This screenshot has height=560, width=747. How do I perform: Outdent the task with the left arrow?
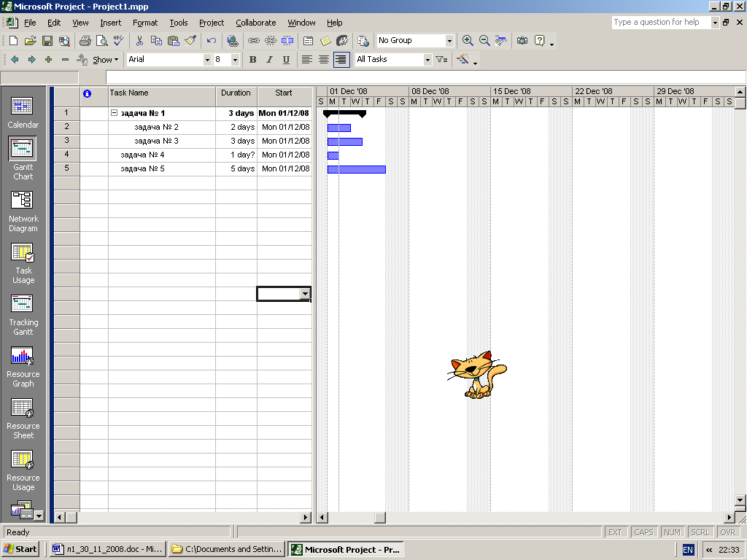[x=15, y=60]
